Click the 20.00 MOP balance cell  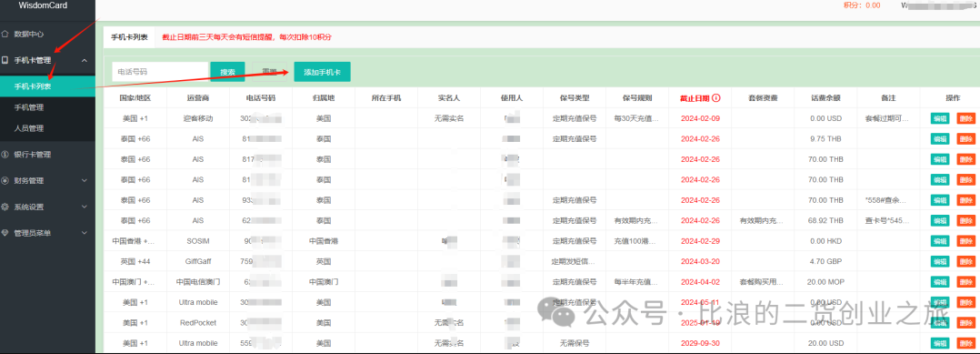(825, 282)
